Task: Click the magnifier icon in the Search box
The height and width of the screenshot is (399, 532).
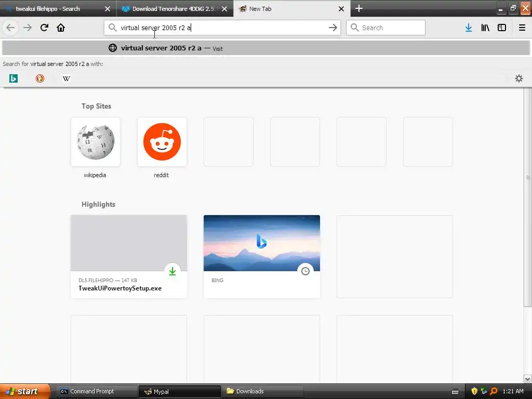Action: (354, 28)
